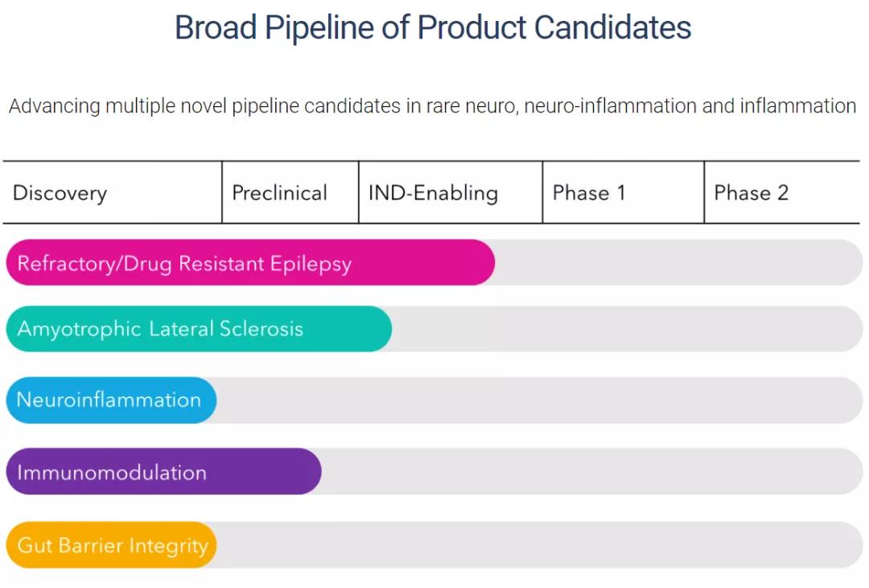Image resolution: width=869 pixels, height=588 pixels.
Task: Select the Discovery column header
Action: click(60, 193)
